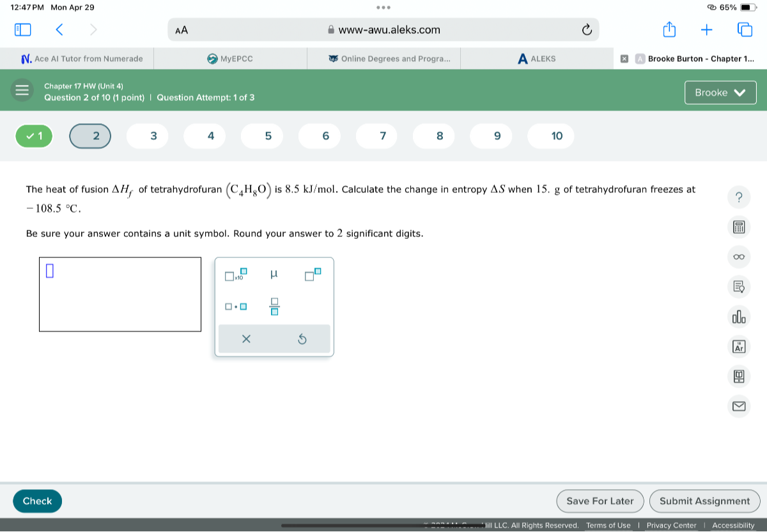
Task: Insert the fraction template
Action: click(274, 307)
